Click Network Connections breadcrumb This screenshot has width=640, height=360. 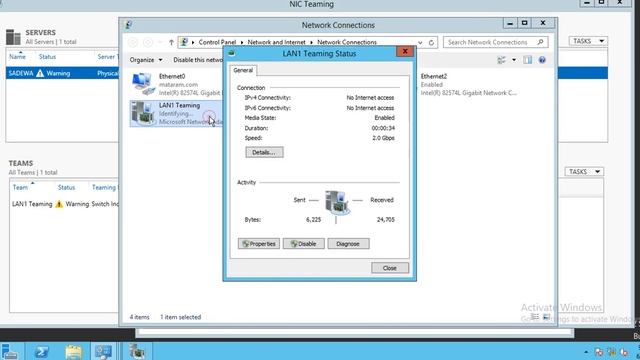(347, 42)
